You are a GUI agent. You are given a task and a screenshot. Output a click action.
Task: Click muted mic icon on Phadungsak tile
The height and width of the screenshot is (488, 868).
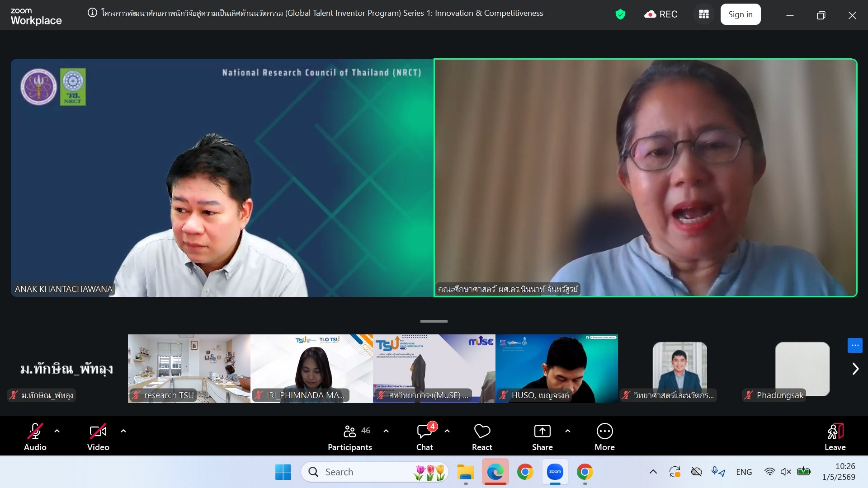coord(749,395)
